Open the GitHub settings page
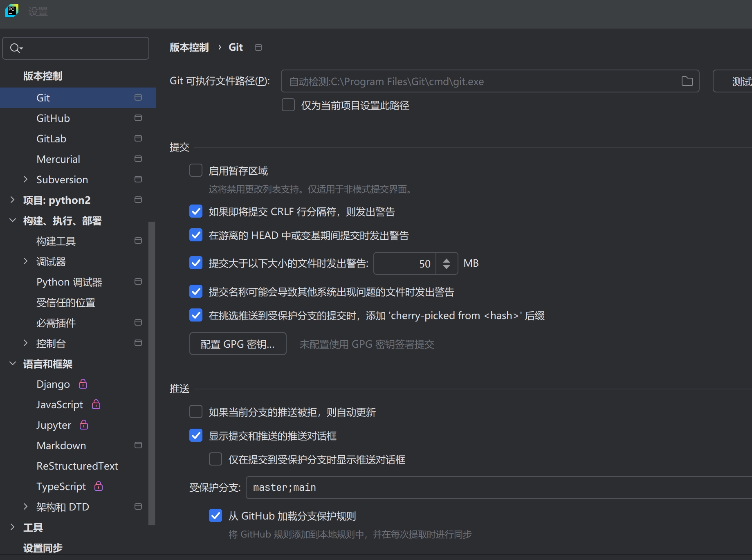 78,118
